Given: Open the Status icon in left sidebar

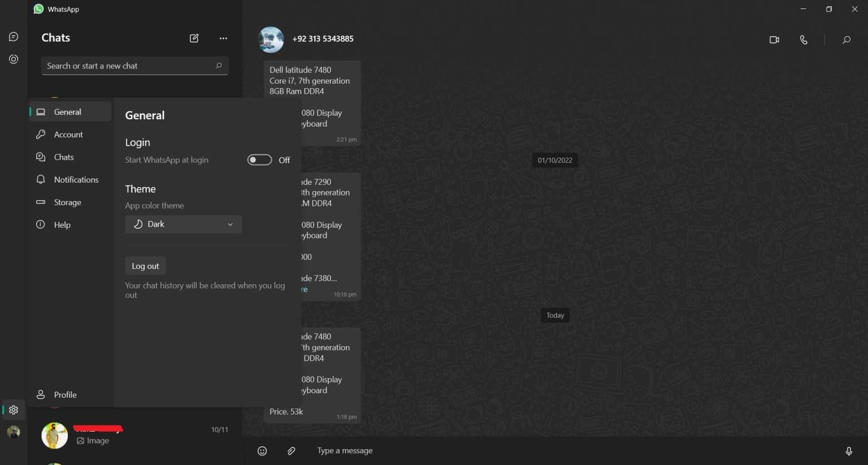Looking at the screenshot, I should pyautogui.click(x=14, y=59).
